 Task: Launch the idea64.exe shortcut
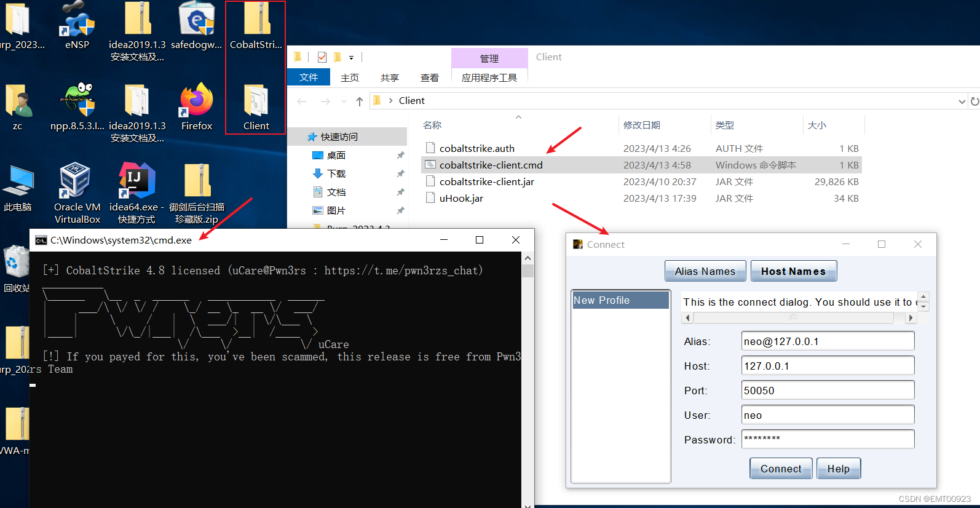pyautogui.click(x=137, y=193)
